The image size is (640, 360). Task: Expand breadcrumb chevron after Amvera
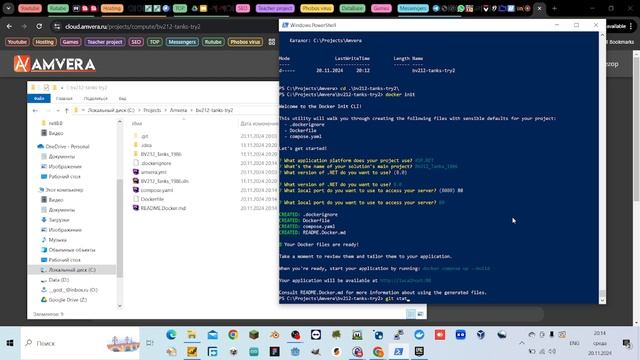tap(191, 111)
